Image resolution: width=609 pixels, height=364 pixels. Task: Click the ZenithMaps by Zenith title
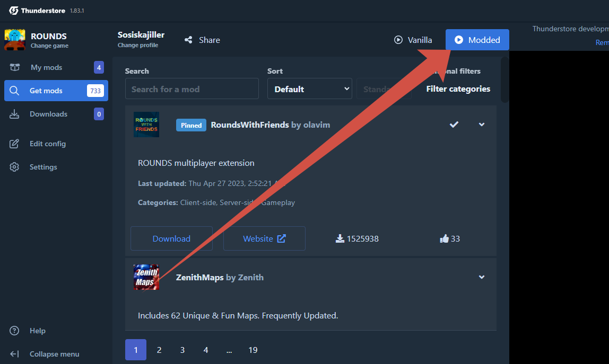[x=220, y=277]
